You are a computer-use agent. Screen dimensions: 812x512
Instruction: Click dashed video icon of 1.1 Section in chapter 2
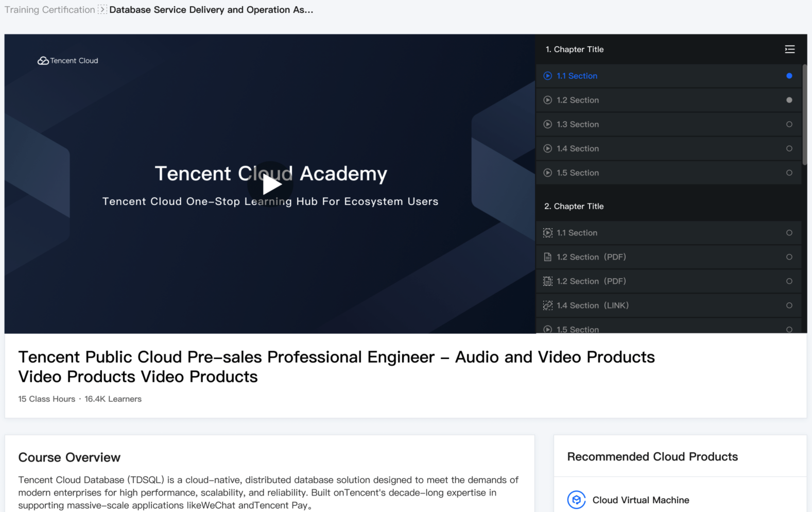coord(548,233)
